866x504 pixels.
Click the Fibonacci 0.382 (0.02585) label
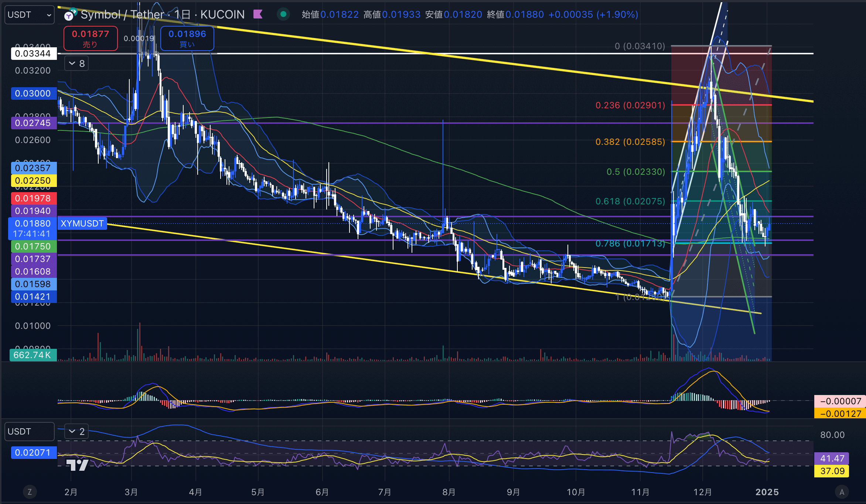pyautogui.click(x=630, y=142)
